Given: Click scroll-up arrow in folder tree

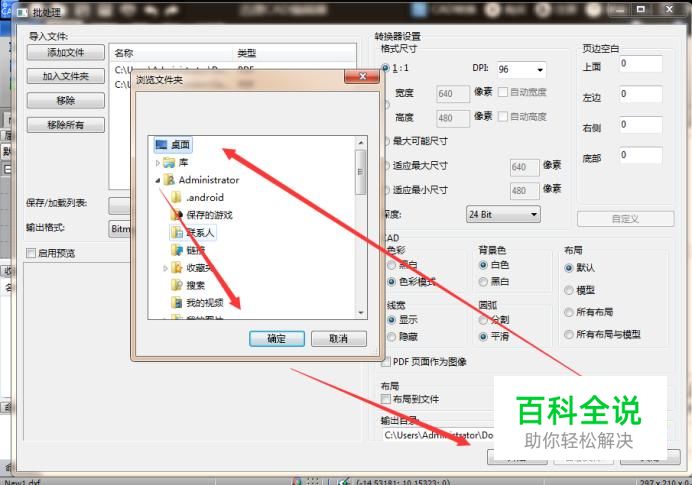Looking at the screenshot, I should (x=361, y=143).
